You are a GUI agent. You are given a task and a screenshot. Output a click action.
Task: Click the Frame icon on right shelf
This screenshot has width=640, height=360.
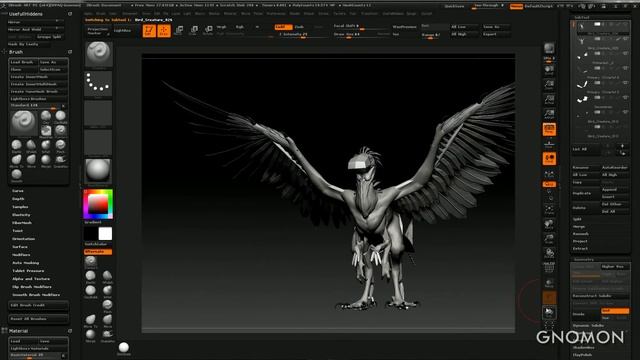coord(549,210)
